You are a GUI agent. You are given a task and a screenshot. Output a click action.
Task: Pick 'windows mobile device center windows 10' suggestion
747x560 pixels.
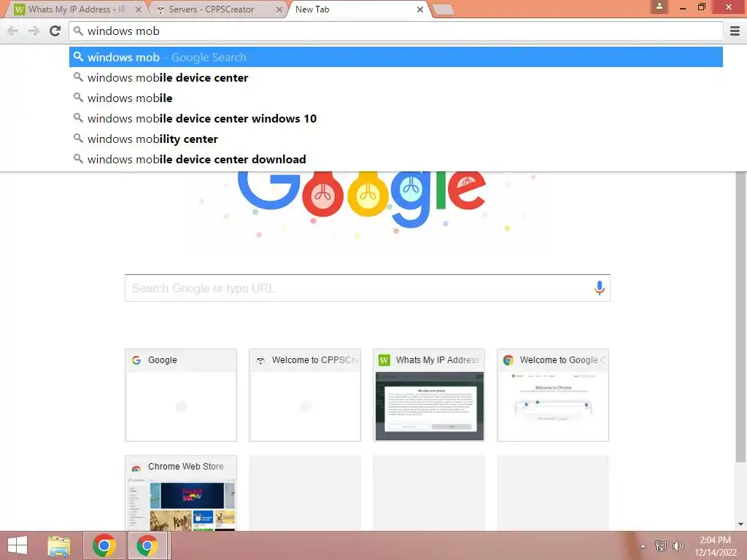396,119
